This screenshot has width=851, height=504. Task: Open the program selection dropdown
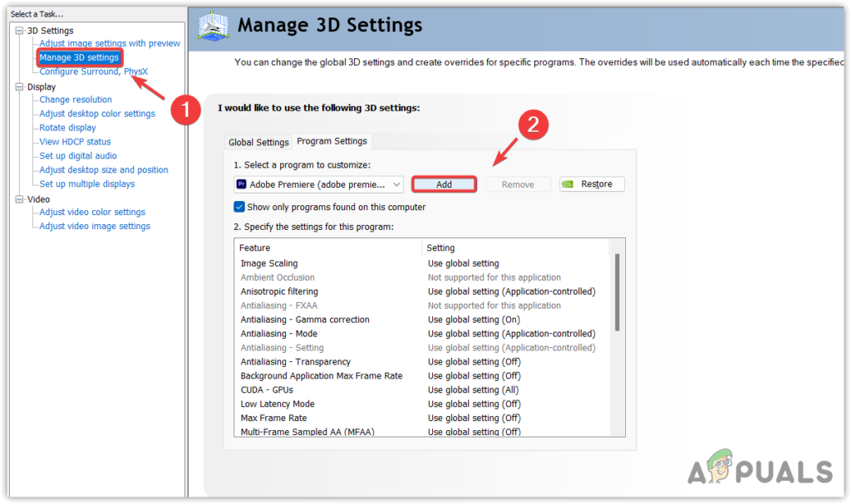[318, 184]
